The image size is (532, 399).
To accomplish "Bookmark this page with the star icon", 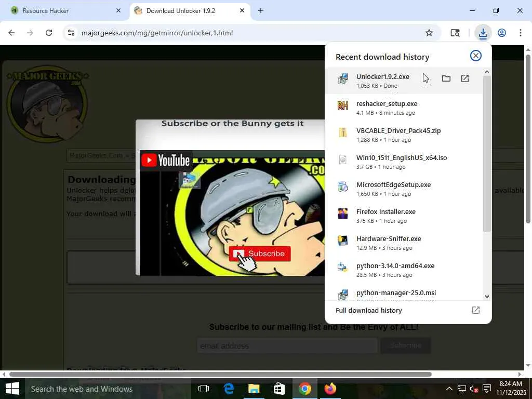I will 429,33.
